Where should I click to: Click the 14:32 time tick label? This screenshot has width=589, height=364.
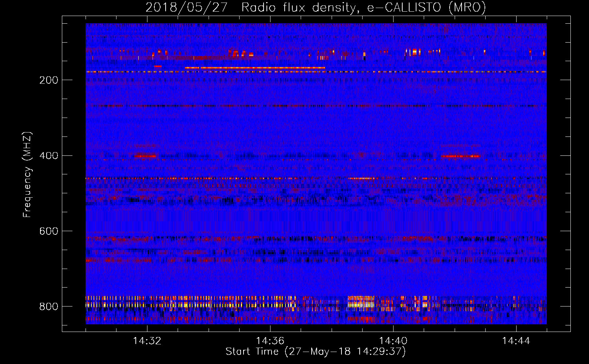coord(147,341)
